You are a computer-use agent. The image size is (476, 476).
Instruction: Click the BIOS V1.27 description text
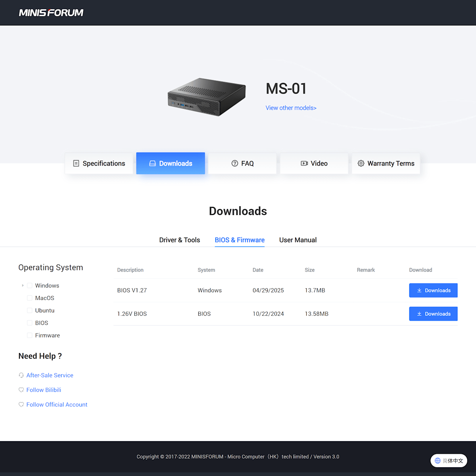[132, 290]
